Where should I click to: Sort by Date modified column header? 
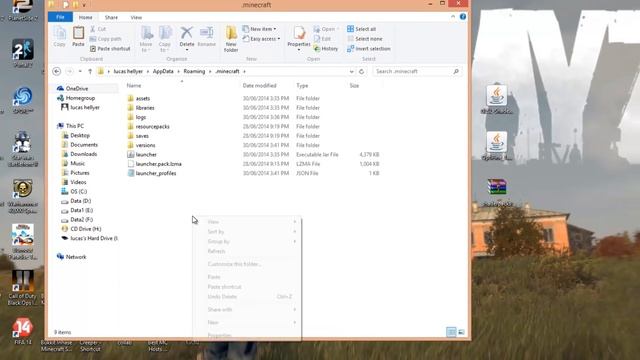pyautogui.click(x=260, y=86)
